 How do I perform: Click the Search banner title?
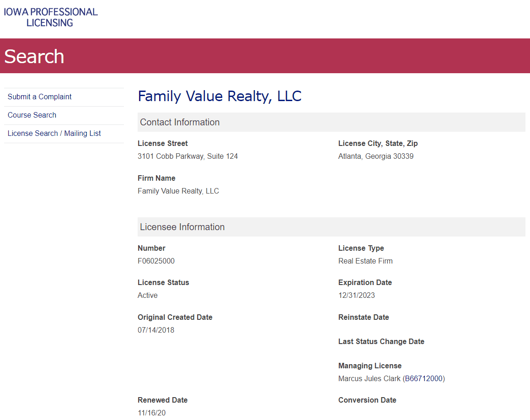click(x=34, y=56)
